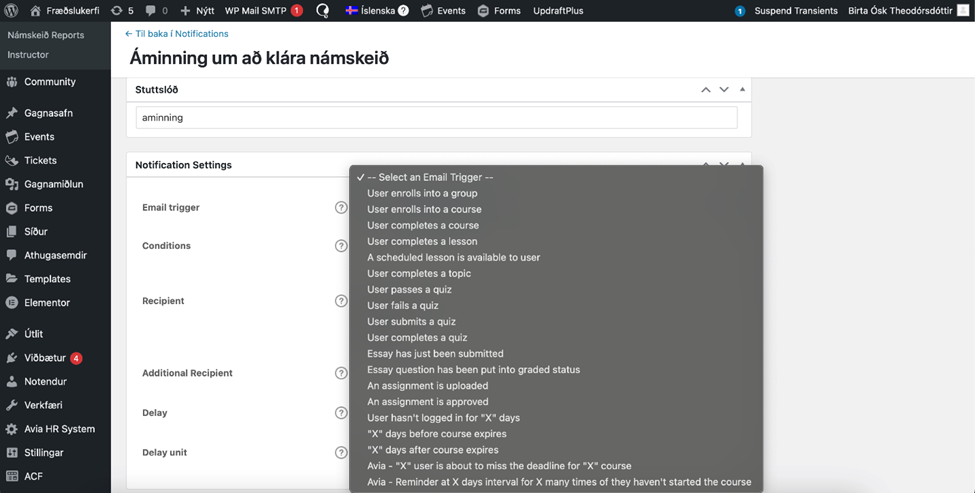Click help icon beside Delay unit
The height and width of the screenshot is (493, 975).
[x=341, y=453]
